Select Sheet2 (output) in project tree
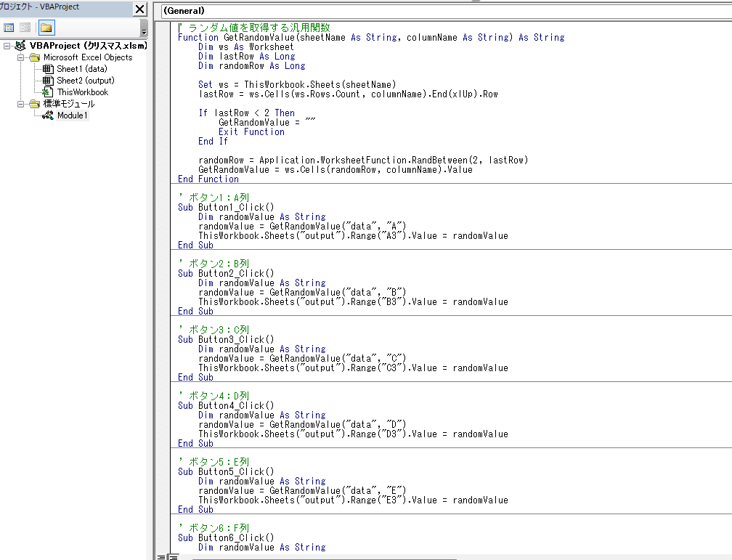 [x=86, y=81]
